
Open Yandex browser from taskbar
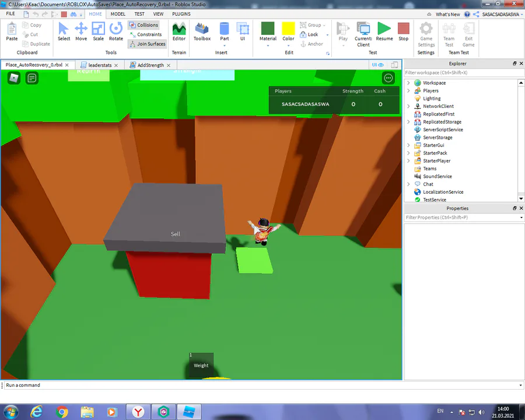[138, 412]
